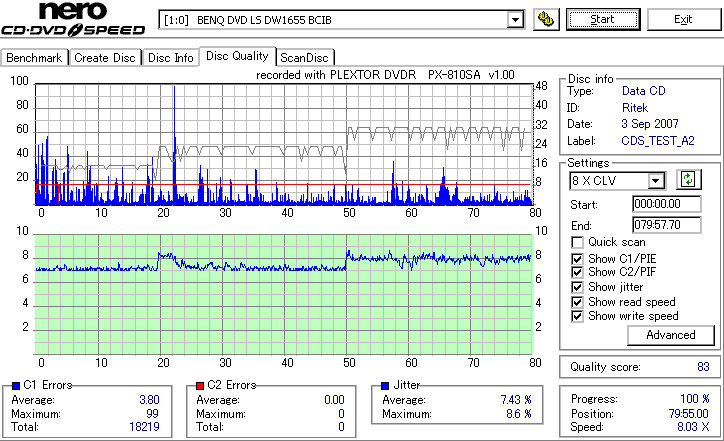The height and width of the screenshot is (441, 724).
Task: Open the BENQ drive selection dropdown
Action: coord(515,20)
